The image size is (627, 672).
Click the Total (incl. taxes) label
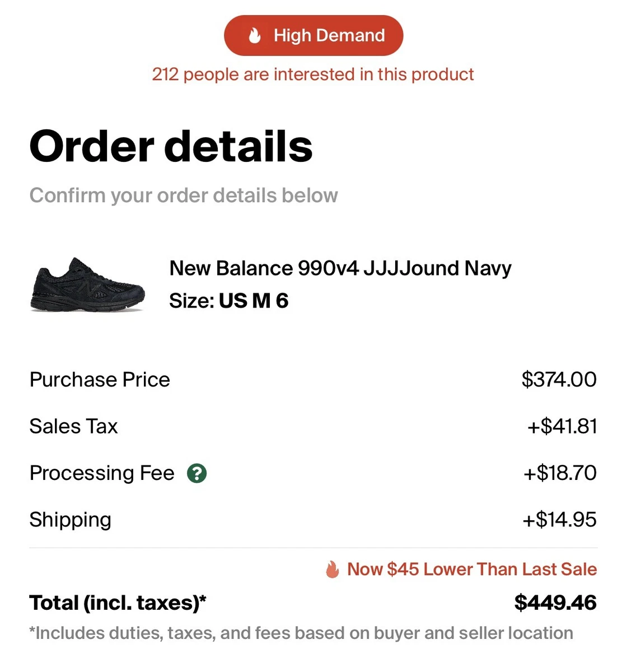(118, 603)
